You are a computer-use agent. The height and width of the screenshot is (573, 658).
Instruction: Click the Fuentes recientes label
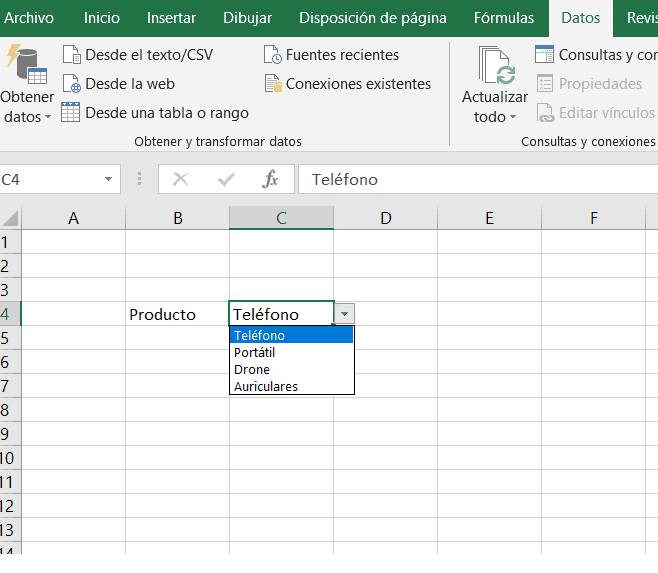point(342,55)
